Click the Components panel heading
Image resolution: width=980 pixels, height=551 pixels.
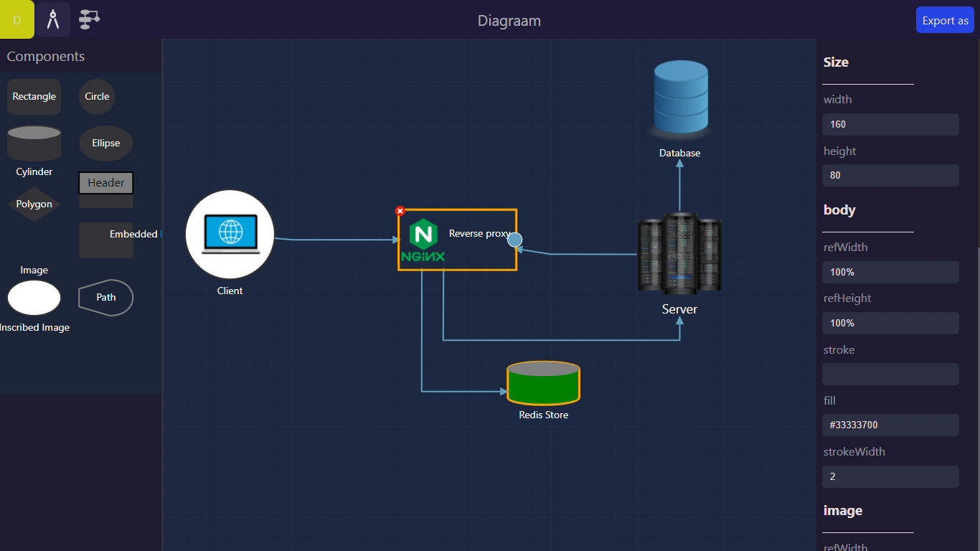(45, 57)
